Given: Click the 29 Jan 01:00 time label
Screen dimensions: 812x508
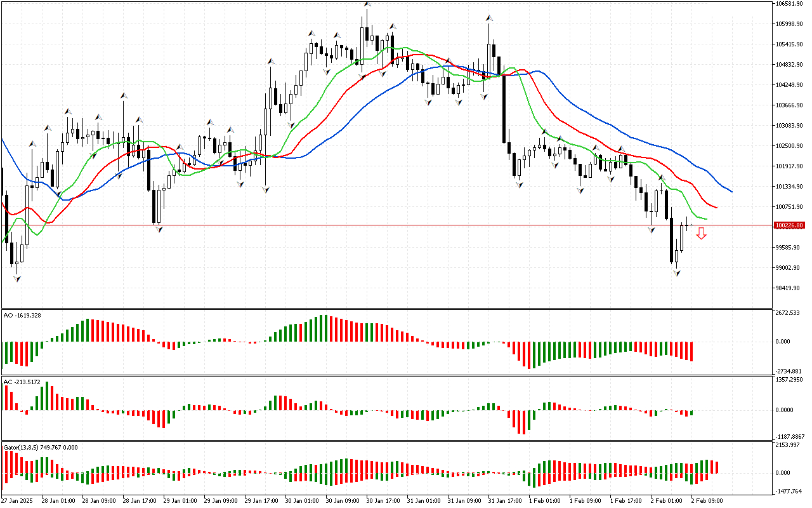Looking at the screenshot, I should point(180,500).
